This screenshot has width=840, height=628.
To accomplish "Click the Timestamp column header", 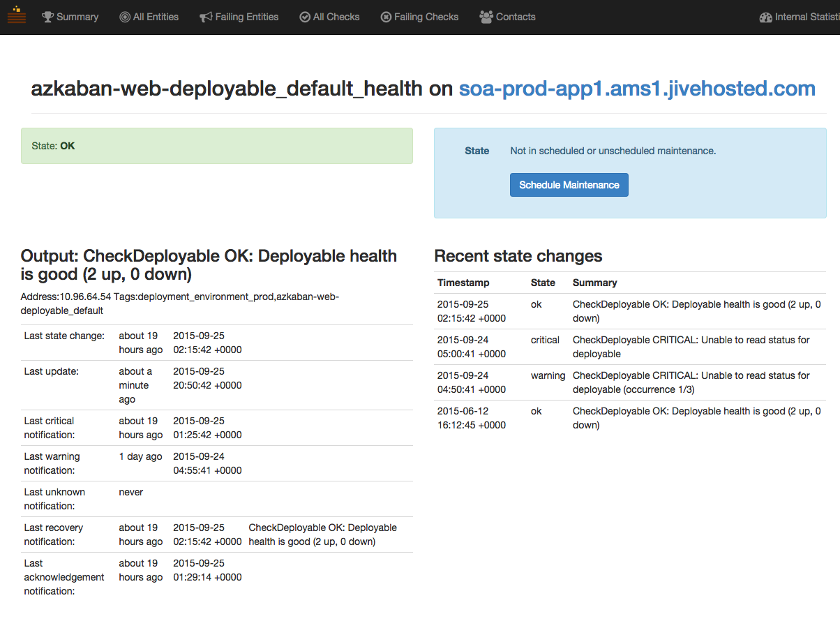I will pyautogui.click(x=463, y=283).
